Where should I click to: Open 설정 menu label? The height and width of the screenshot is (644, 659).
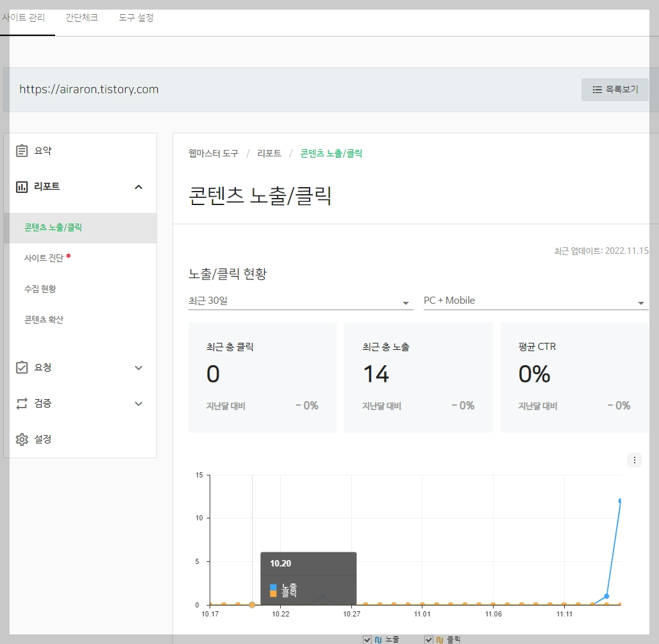point(42,440)
